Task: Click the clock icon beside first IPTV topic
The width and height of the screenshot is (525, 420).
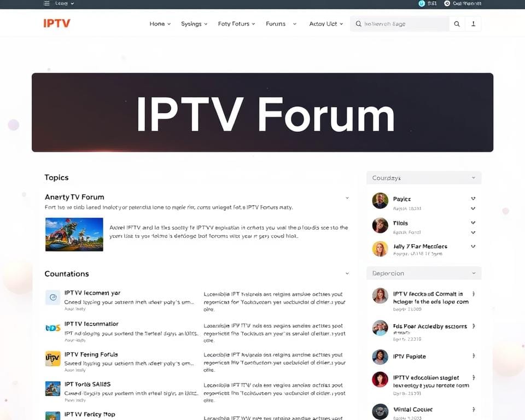Action: (53, 297)
